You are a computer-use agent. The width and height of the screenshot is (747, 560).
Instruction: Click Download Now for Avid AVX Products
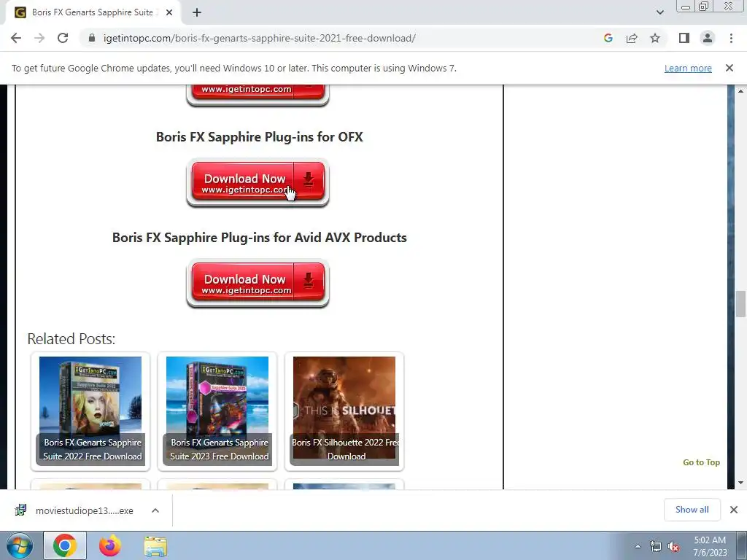pos(258,284)
